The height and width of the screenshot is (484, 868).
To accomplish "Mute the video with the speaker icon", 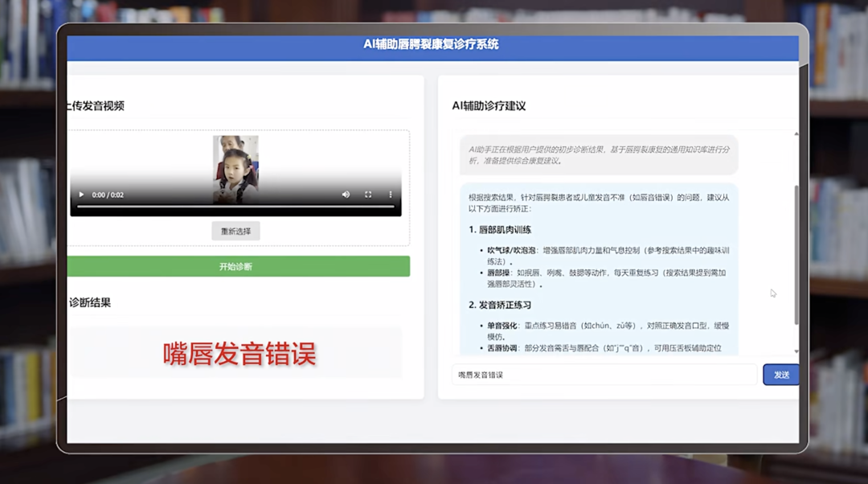I will 346,195.
